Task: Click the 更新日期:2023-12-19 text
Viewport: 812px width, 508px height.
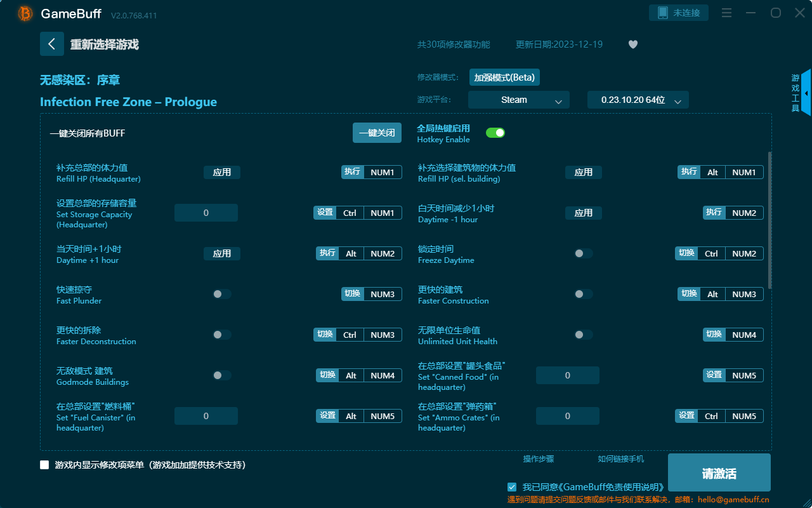Action: [x=560, y=44]
